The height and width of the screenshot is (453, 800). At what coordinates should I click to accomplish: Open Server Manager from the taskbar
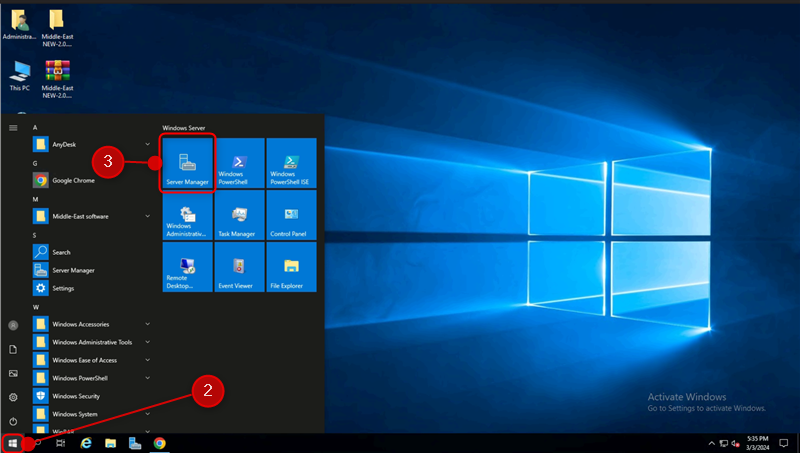[x=135, y=443]
